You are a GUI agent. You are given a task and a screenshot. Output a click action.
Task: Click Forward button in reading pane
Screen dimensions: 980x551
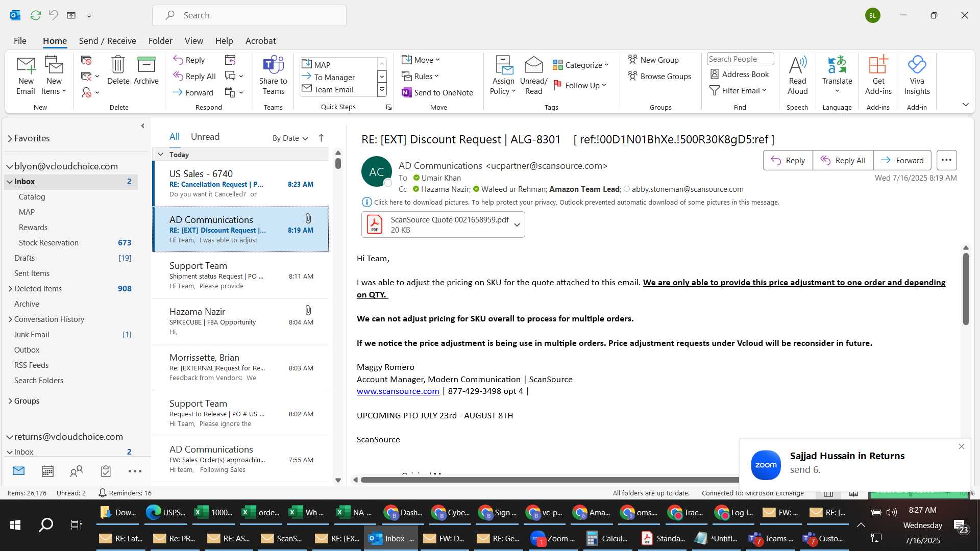[x=902, y=160]
